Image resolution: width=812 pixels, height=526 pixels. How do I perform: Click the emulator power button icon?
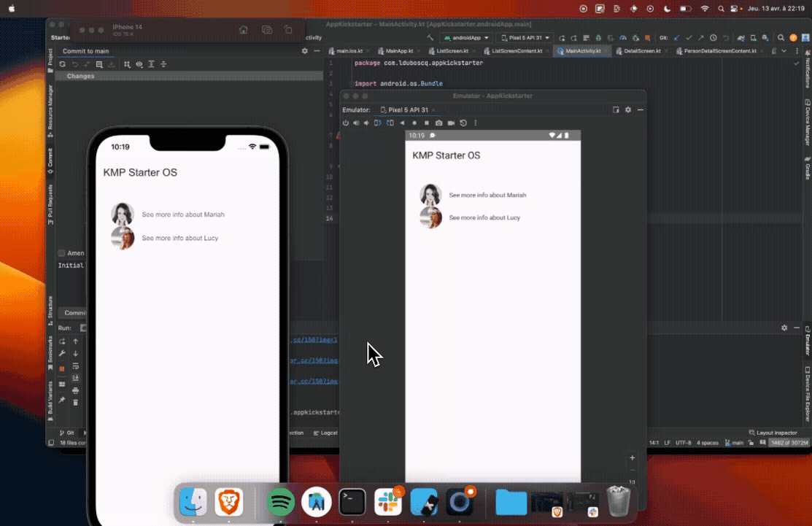point(347,123)
